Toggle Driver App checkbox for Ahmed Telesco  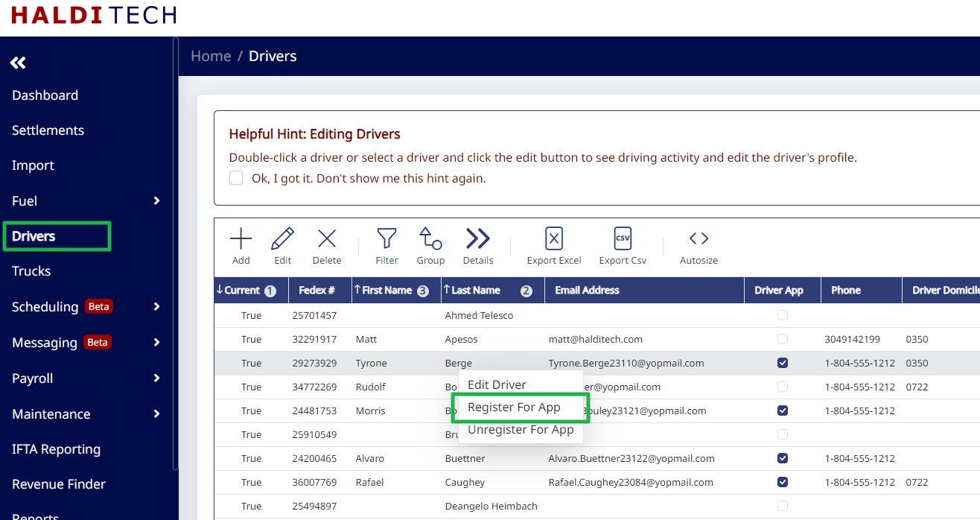pyautogui.click(x=782, y=315)
